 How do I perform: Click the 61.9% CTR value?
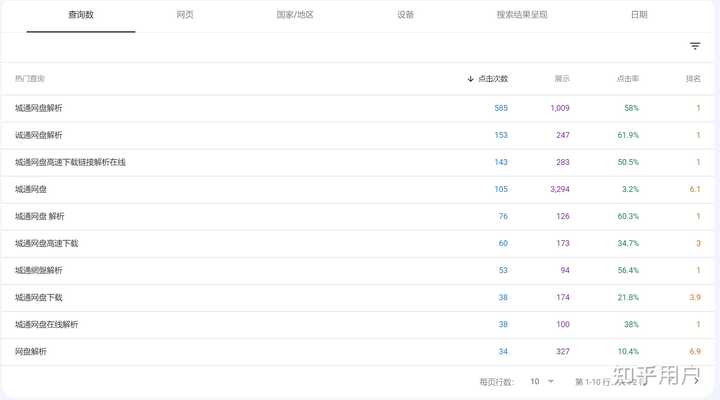point(628,135)
